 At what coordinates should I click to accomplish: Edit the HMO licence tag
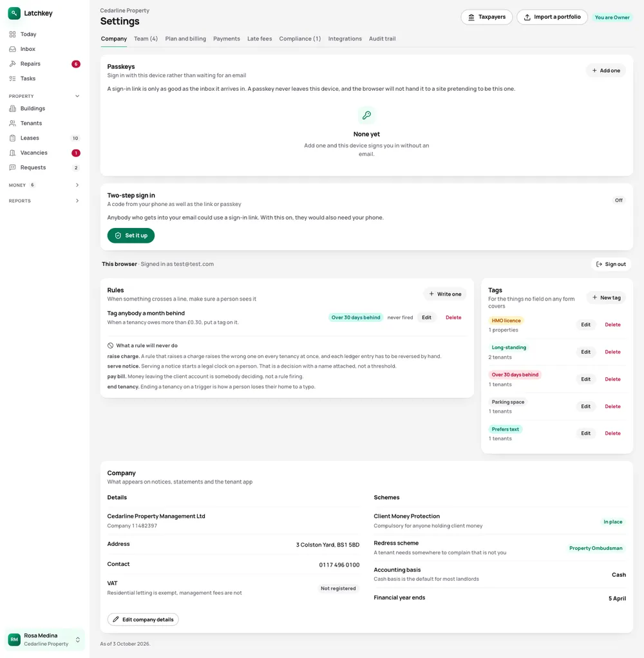585,324
